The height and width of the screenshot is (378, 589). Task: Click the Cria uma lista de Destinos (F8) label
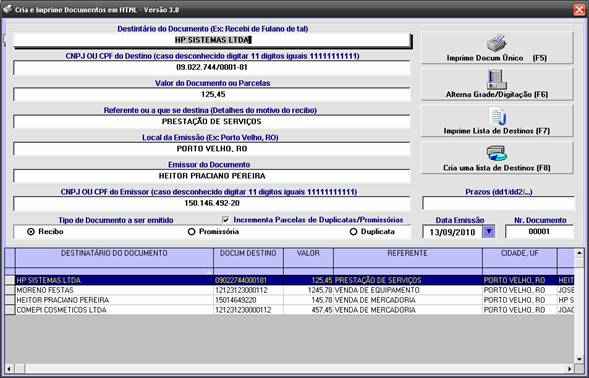pyautogui.click(x=497, y=168)
